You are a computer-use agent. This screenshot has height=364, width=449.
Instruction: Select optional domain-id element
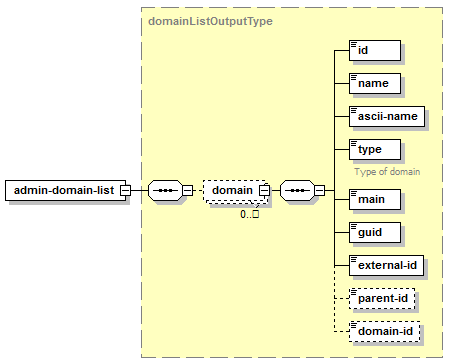pos(384,331)
